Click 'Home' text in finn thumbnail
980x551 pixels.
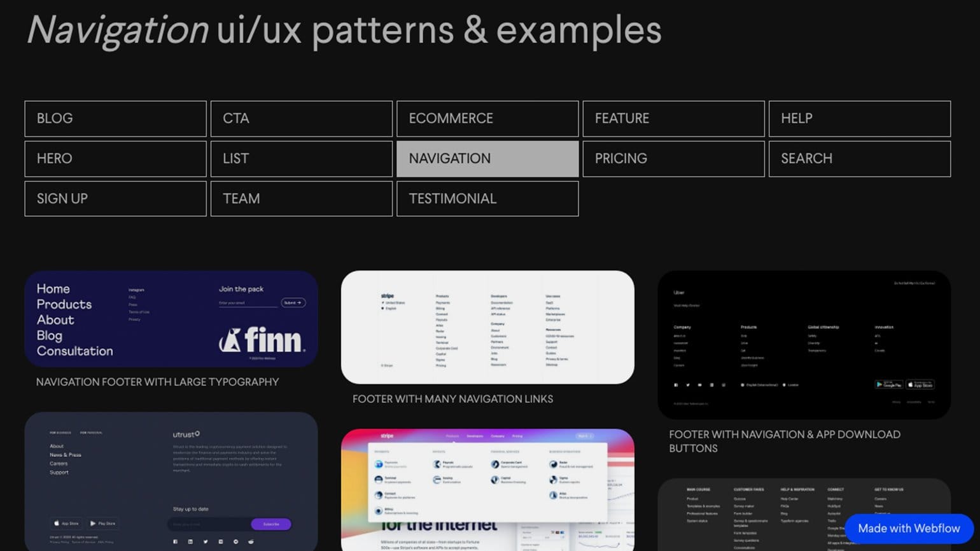53,289
